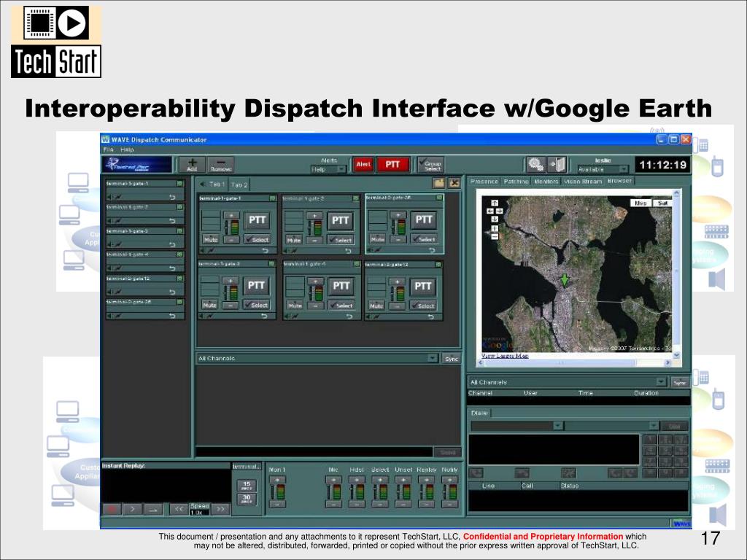Toggle Select on terminal-1-gate-4 panel

(x=341, y=306)
